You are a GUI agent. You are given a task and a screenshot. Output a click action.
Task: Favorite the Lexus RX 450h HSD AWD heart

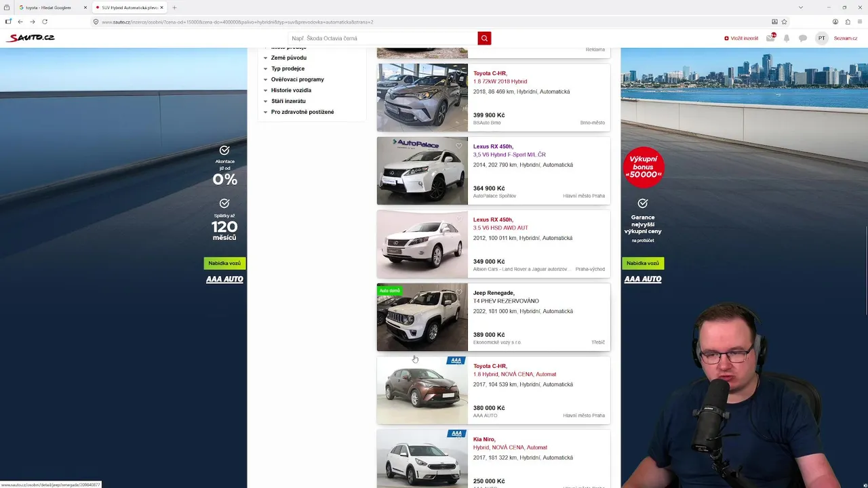[459, 219]
